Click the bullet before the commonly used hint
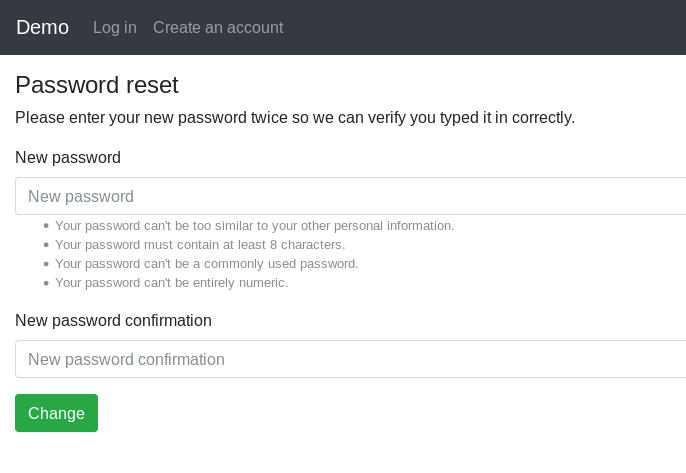The image size is (686, 473). click(46, 265)
